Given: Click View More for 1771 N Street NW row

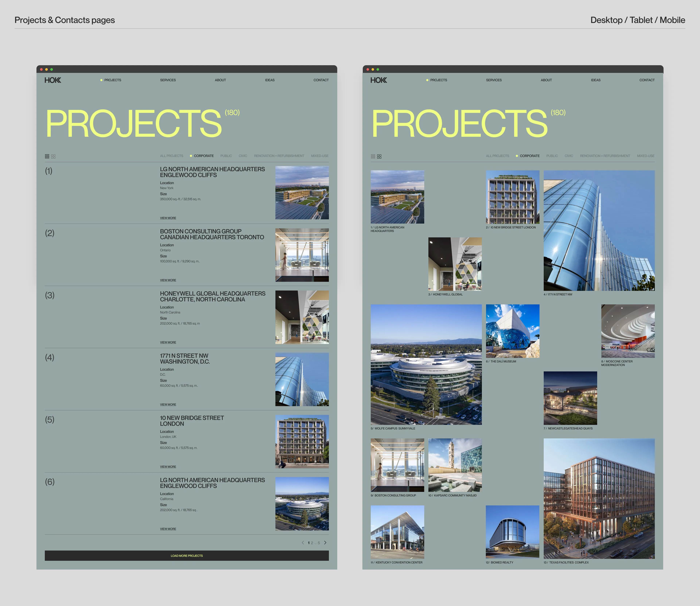Looking at the screenshot, I should click(168, 404).
